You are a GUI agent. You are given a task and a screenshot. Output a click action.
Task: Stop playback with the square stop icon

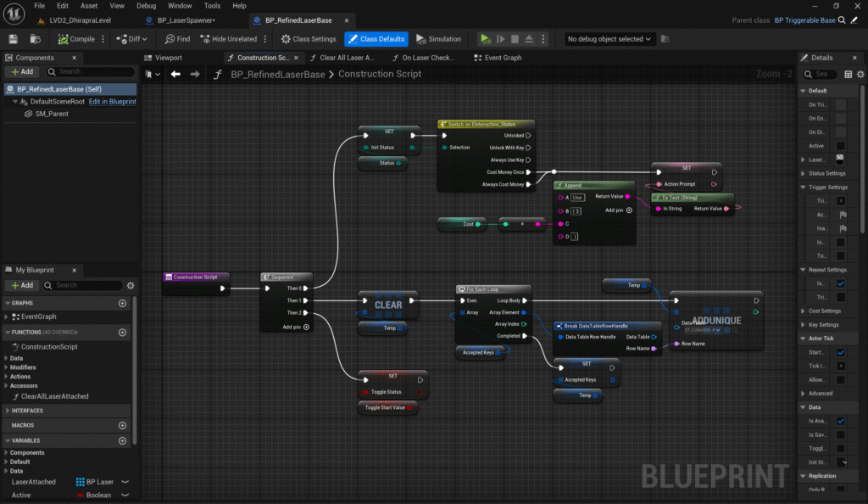tap(515, 39)
